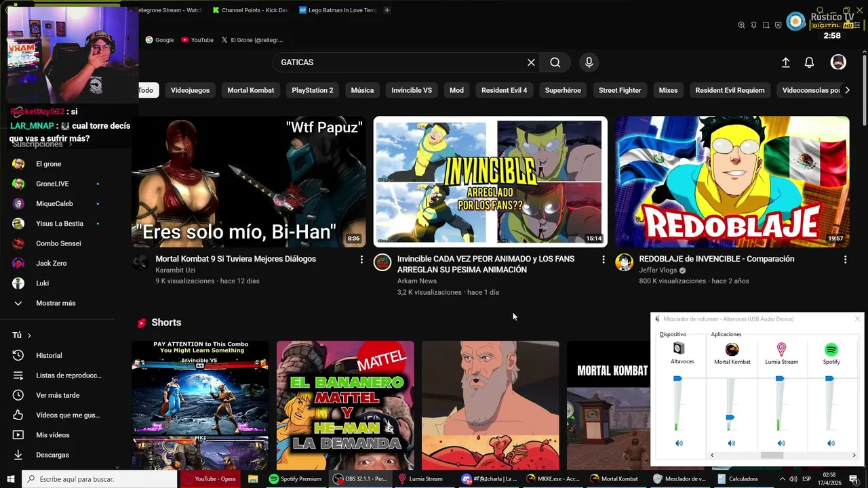Play the Mortal Kombat 9 Bi-Han thumbnail
The image size is (868, 488).
[x=248, y=182]
